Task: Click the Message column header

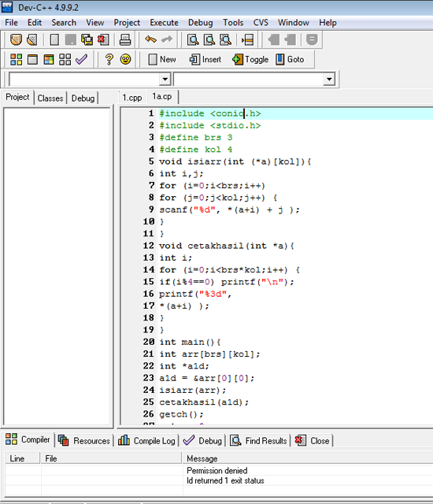Action: (x=307, y=458)
